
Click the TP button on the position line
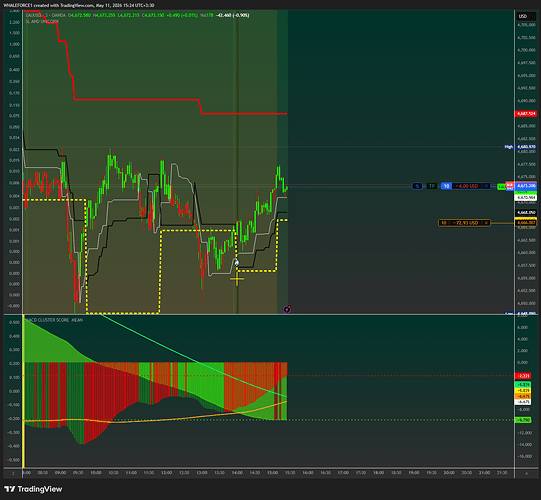[432, 186]
